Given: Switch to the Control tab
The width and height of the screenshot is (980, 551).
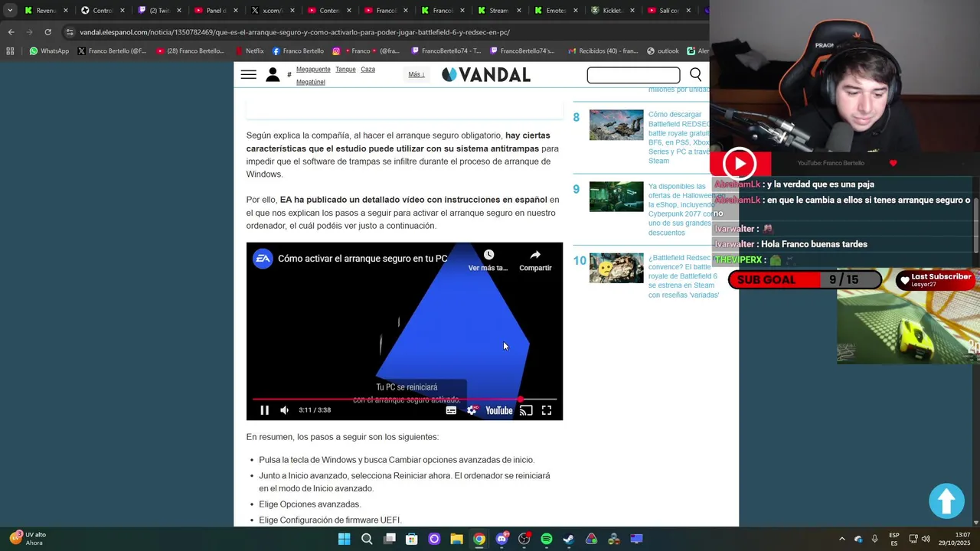Looking at the screenshot, I should [x=102, y=11].
